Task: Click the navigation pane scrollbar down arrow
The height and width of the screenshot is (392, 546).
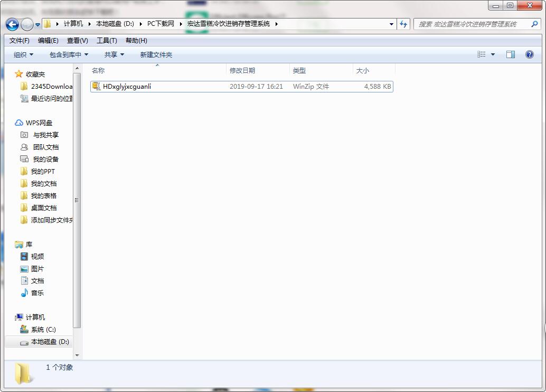Action: point(77,356)
